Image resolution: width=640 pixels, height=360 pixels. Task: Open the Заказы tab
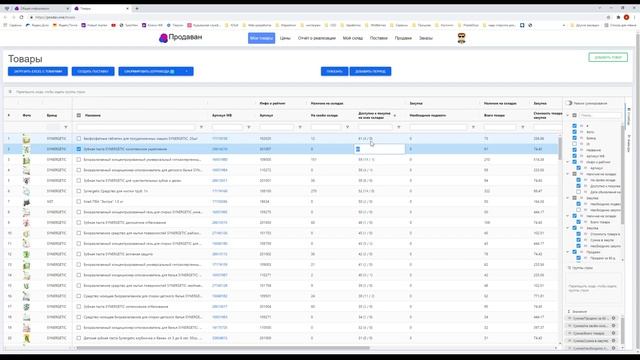click(x=426, y=38)
